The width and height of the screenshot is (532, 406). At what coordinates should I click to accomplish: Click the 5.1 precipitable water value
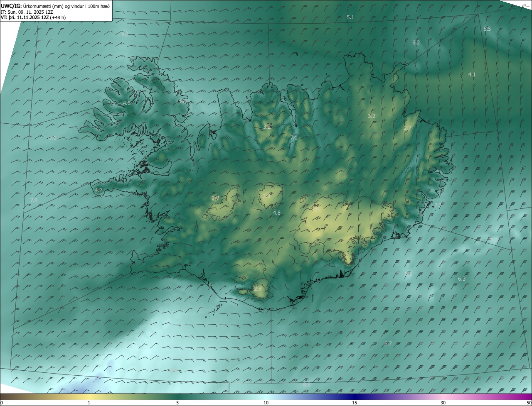[350, 17]
